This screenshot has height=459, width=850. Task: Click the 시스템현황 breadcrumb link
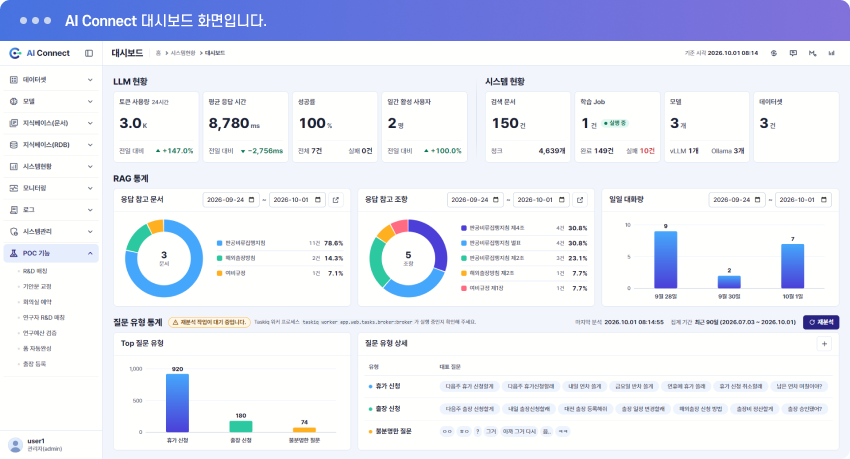[183, 53]
